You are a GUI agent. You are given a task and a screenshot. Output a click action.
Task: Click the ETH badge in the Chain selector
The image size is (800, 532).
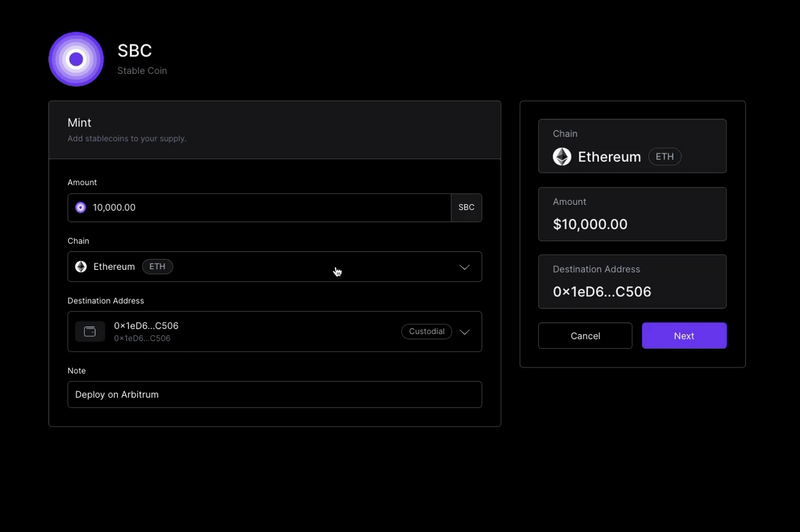(x=158, y=267)
